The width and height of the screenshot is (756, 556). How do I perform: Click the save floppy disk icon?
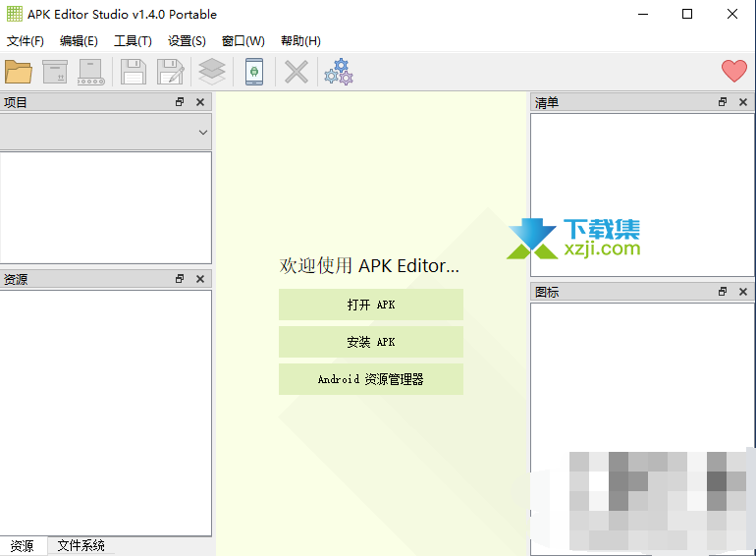click(x=134, y=72)
